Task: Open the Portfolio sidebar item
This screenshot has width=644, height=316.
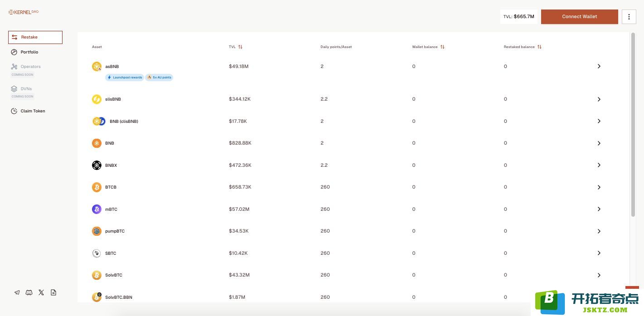Action: (x=25, y=52)
